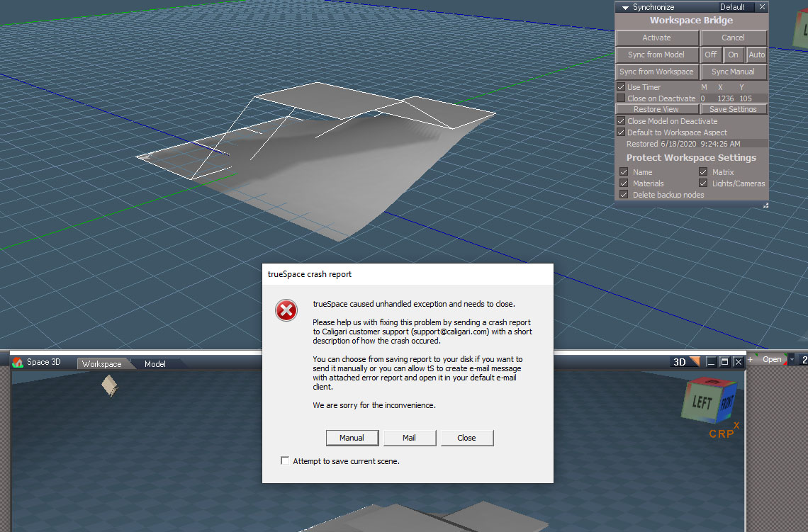Maximize the Space 3D view window
Screen dimensions: 808x532
tap(724, 362)
